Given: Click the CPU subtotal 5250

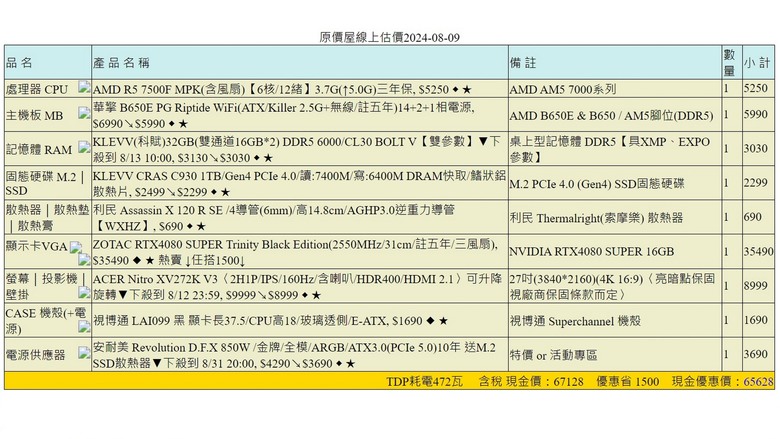Looking at the screenshot, I should [756, 88].
